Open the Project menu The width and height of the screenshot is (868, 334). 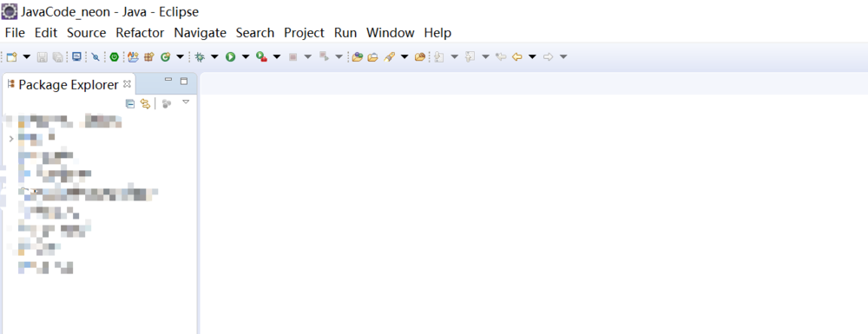coord(304,33)
